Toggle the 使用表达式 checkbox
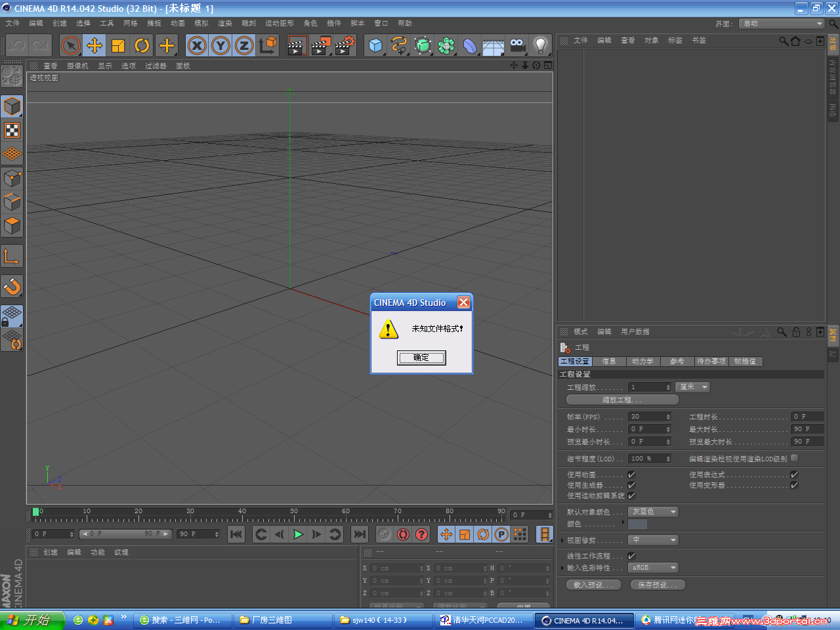 pyautogui.click(x=794, y=474)
